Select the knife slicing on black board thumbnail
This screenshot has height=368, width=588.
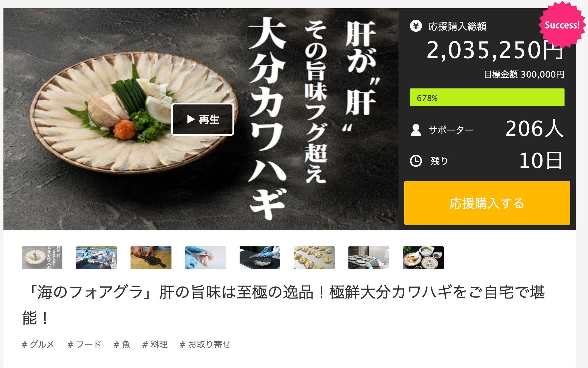260,258
